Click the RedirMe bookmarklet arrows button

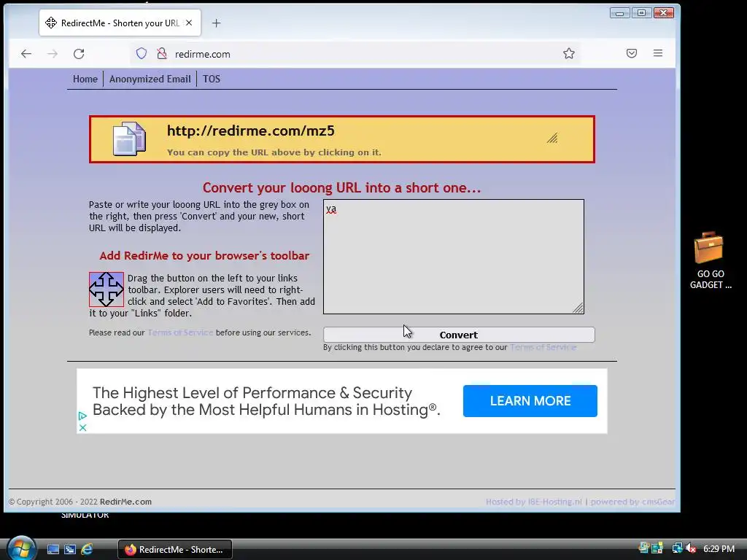[107, 289]
